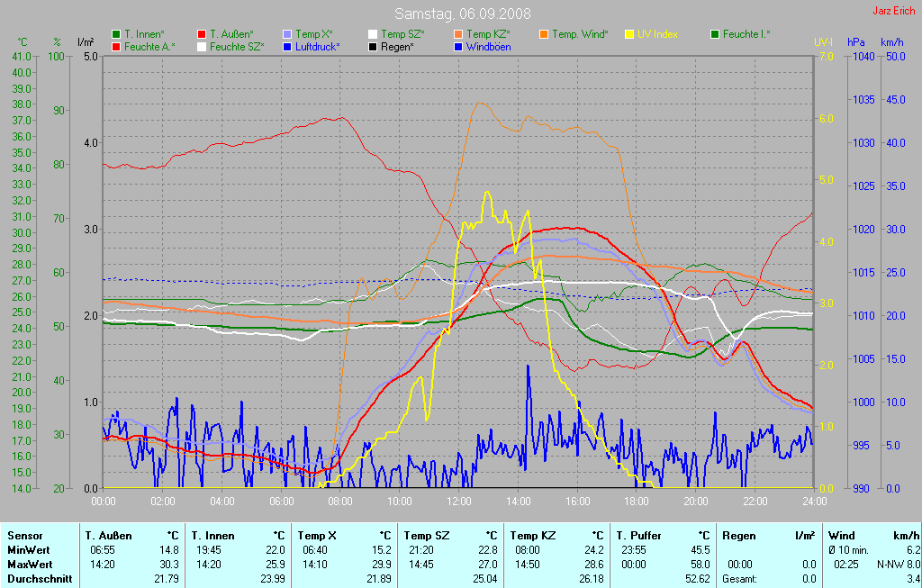Image resolution: width=922 pixels, height=588 pixels.
Task: Click the Temp X max value '29.9'
Action: click(x=382, y=565)
